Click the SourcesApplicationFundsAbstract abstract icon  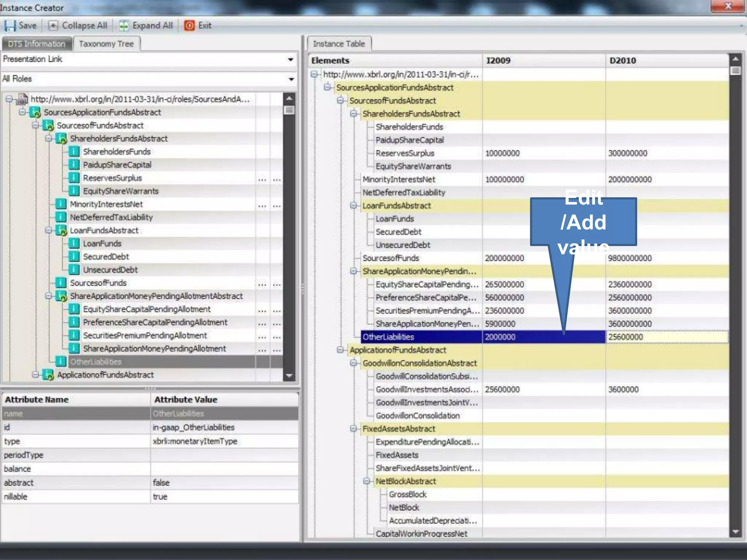(x=35, y=112)
